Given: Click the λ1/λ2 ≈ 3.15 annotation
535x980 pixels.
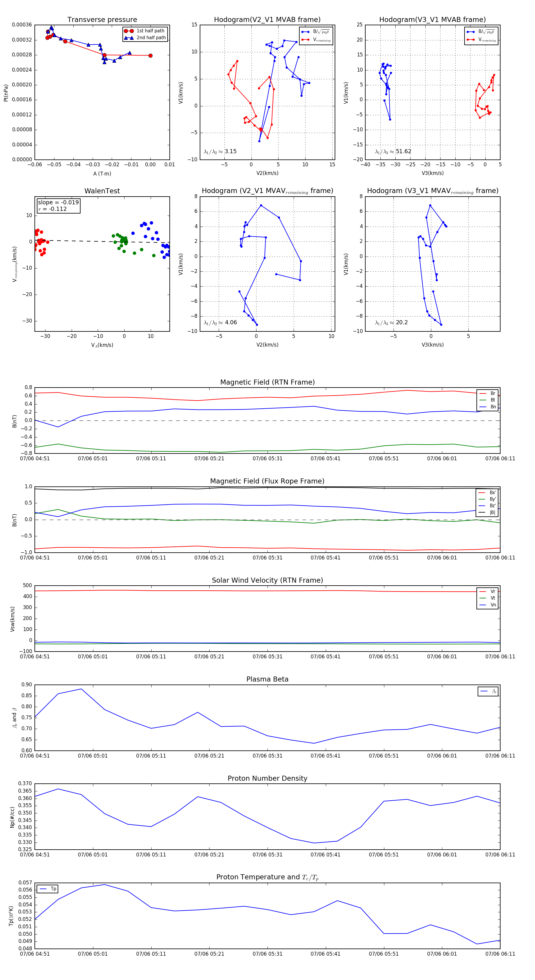Looking at the screenshot, I should pyautogui.click(x=220, y=151).
